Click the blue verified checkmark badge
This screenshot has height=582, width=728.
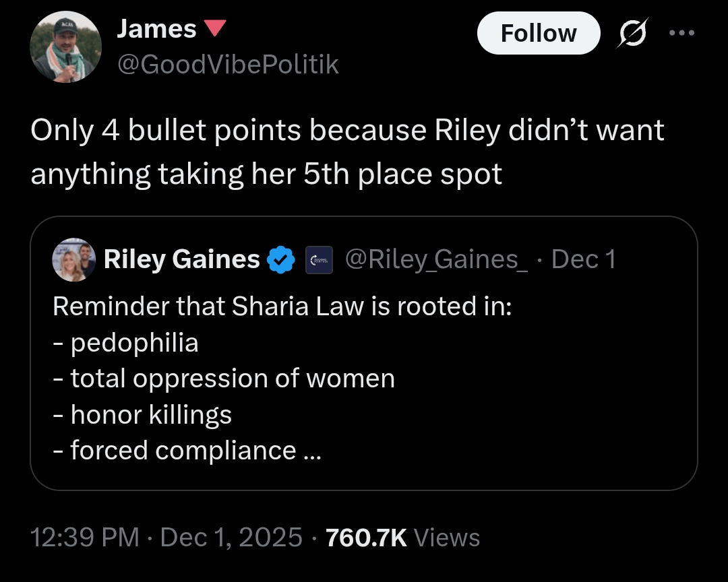[281, 259]
